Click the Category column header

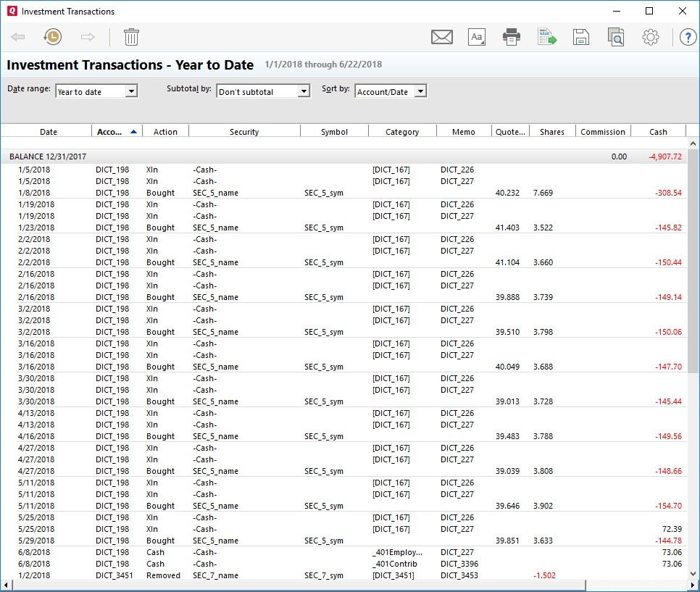click(402, 132)
